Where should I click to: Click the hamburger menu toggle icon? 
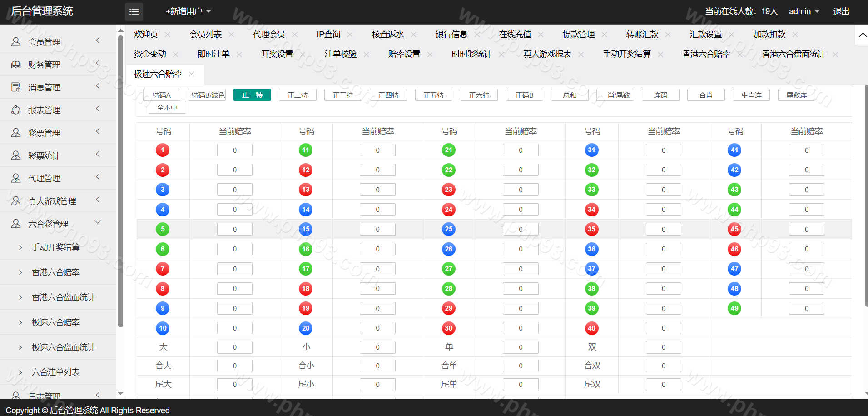coord(134,12)
